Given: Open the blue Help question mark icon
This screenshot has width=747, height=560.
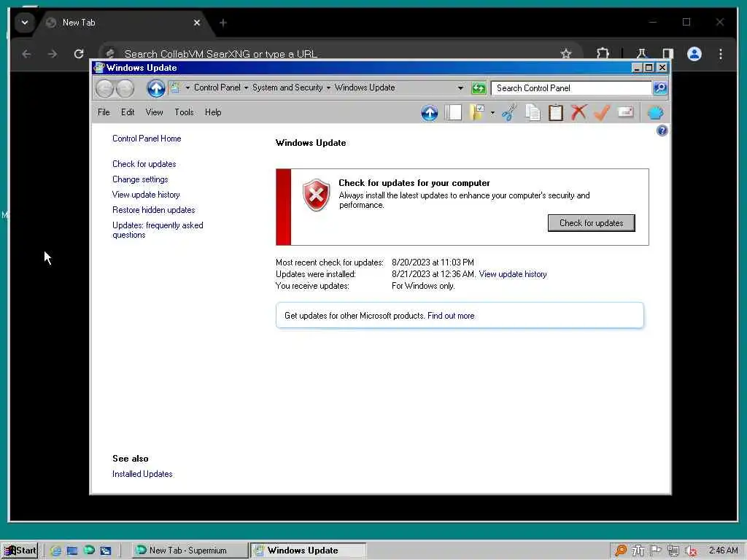Looking at the screenshot, I should (x=662, y=131).
